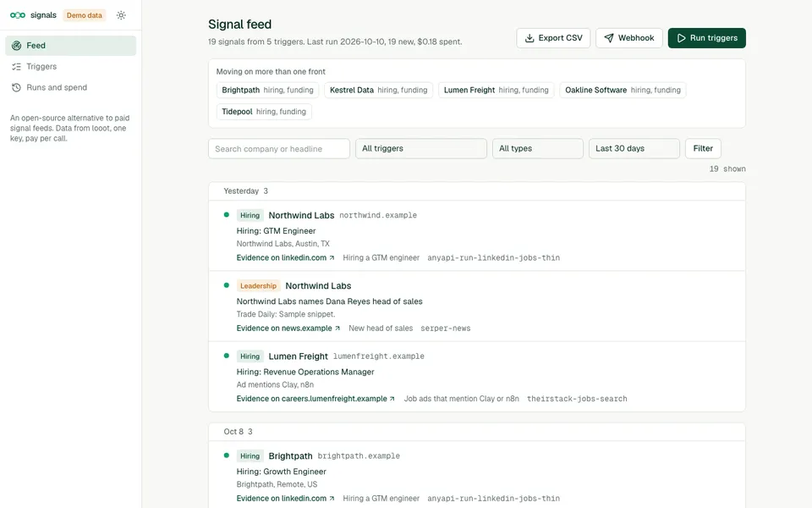Click brightpath.example domain text
The height and width of the screenshot is (508, 812).
(x=359, y=456)
